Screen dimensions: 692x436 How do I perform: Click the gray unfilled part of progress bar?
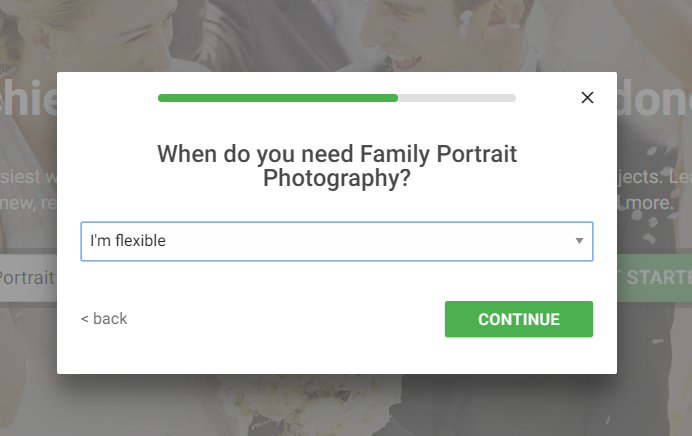click(x=457, y=98)
